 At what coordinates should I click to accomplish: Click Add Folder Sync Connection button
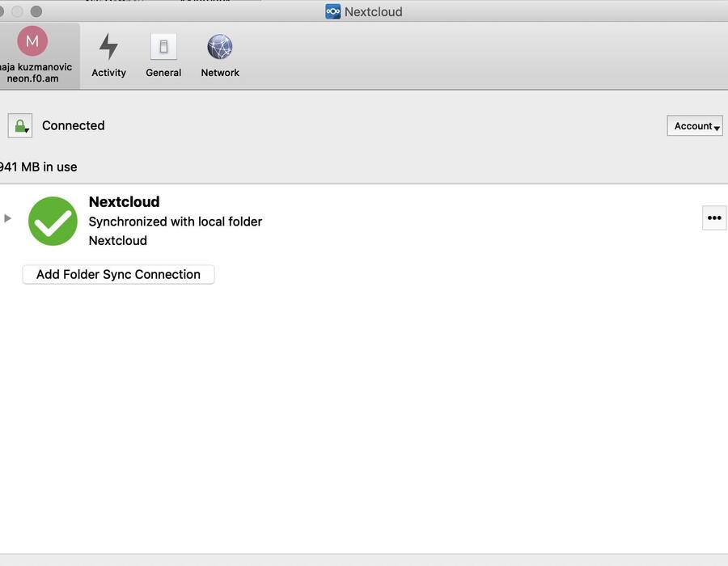(x=118, y=274)
